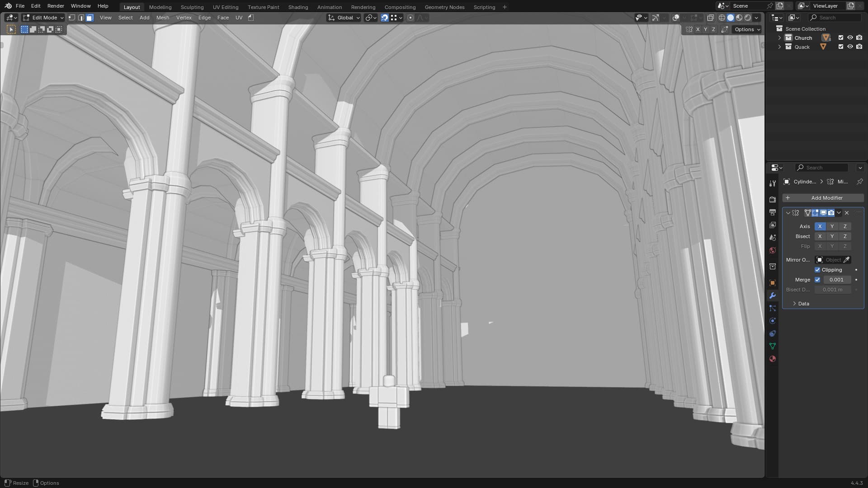868x488 pixels.
Task: Open the Edit Mode dropdown
Action: (43, 18)
